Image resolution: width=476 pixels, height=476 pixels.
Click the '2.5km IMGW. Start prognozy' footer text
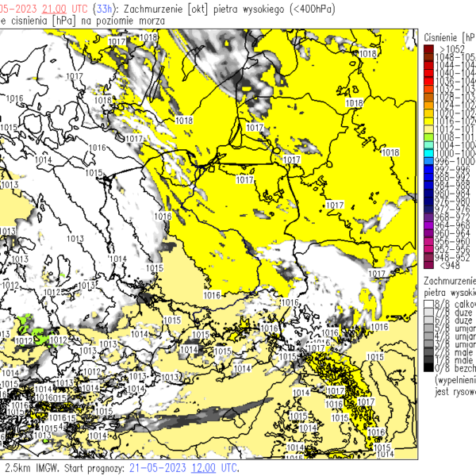click(x=65, y=468)
